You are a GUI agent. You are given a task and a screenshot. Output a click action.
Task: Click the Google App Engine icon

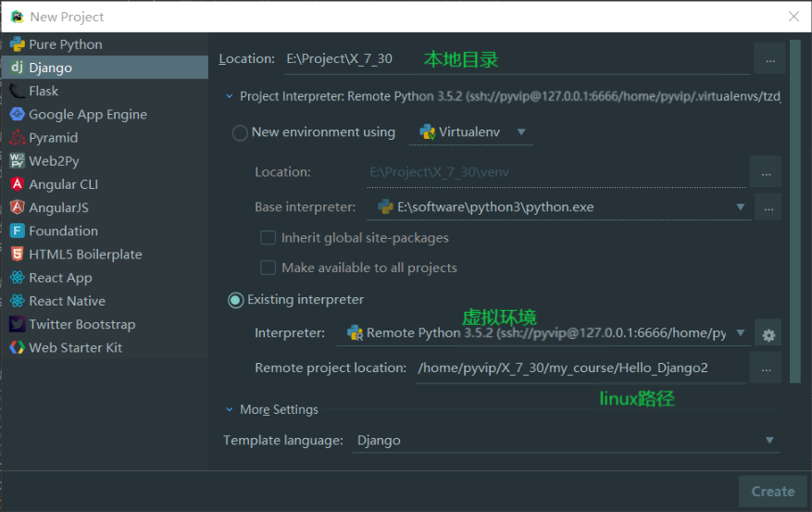[x=17, y=114]
